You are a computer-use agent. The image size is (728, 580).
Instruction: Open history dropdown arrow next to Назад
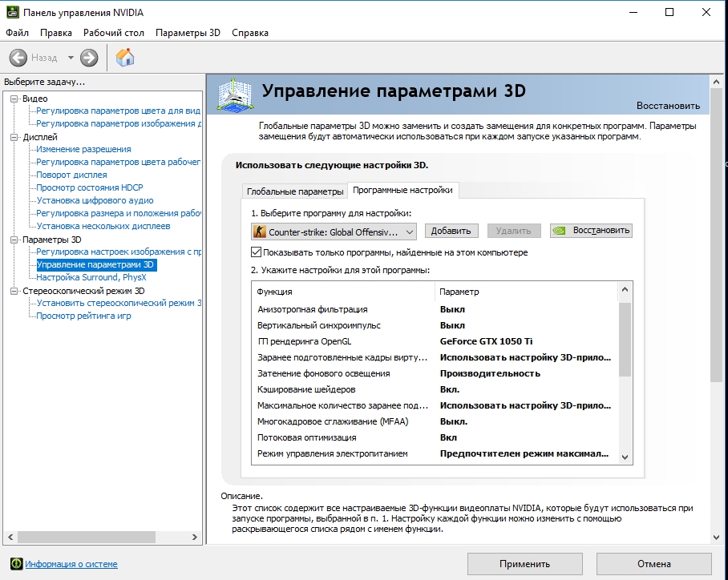71,58
